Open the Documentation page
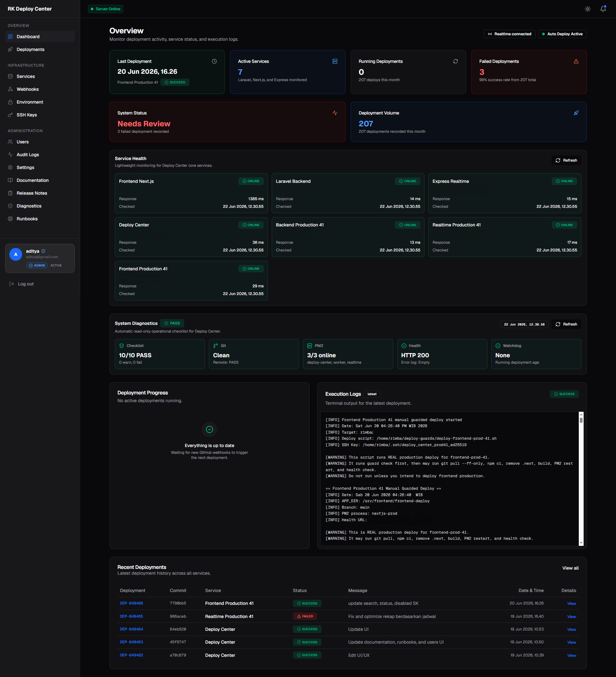Screen dimensions: 616x677 pyautogui.click(x=40, y=180)
